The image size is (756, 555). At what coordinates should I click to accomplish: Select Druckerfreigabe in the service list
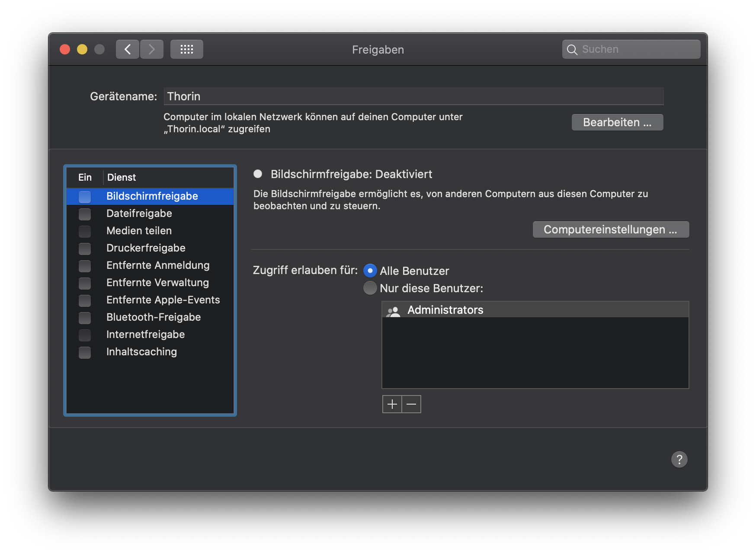(146, 248)
